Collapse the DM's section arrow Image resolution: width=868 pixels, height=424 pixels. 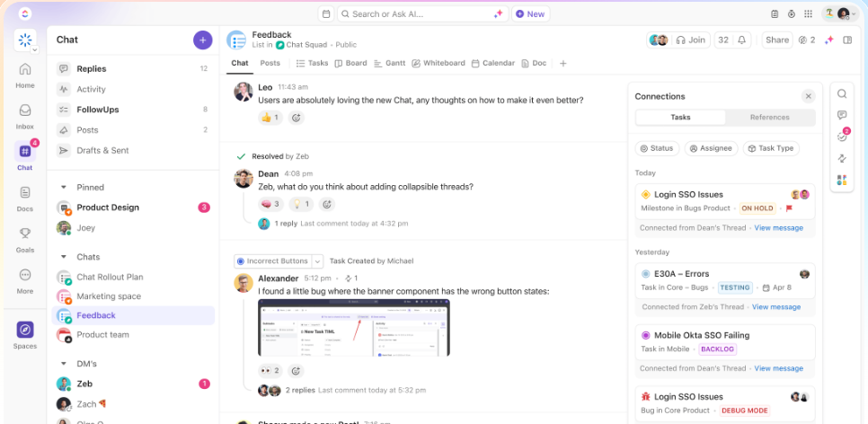(x=64, y=364)
